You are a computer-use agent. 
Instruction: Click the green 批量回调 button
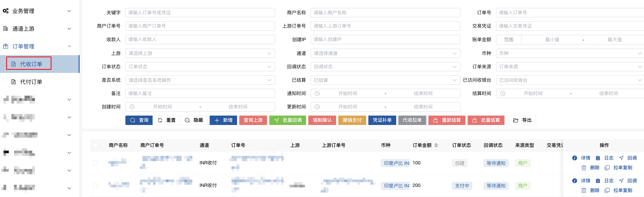[x=288, y=120]
